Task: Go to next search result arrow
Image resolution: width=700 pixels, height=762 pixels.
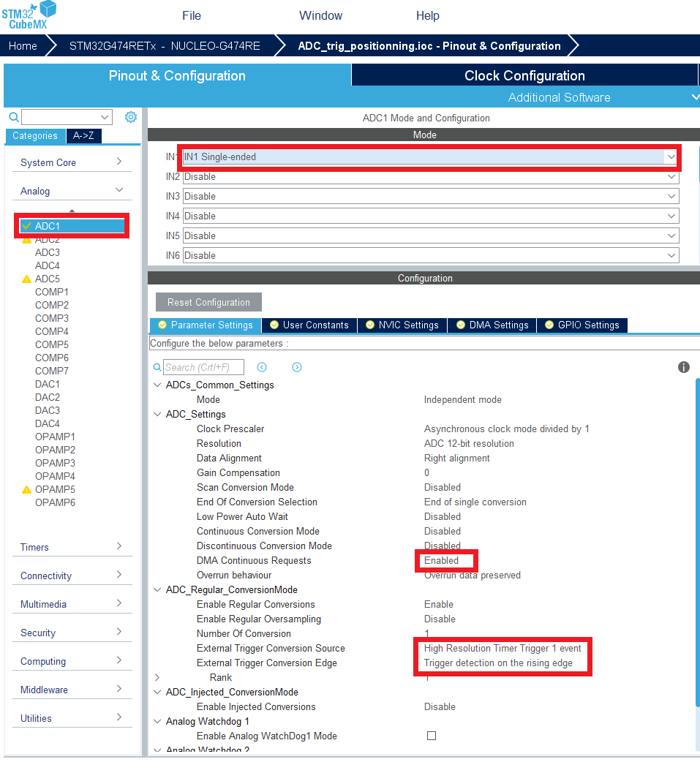Action: click(x=297, y=367)
